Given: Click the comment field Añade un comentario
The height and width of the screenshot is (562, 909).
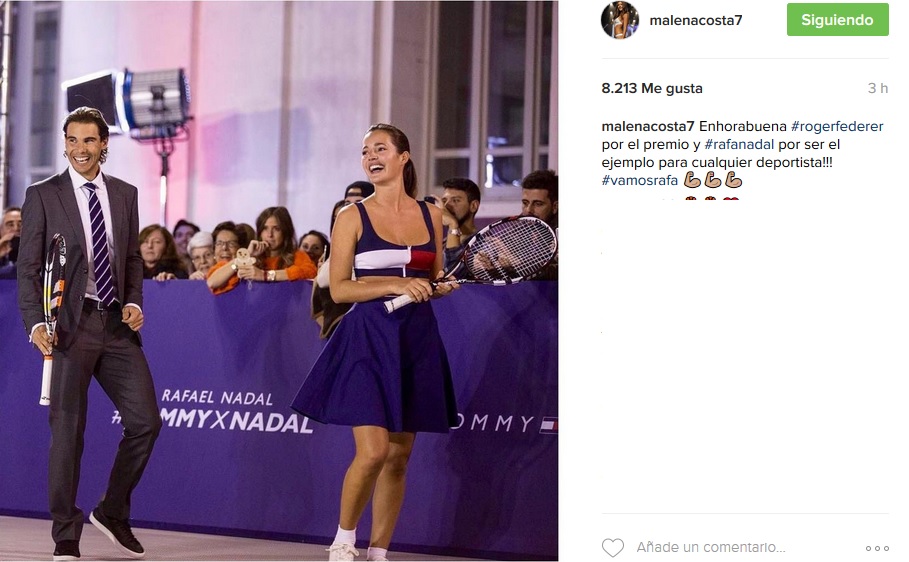Looking at the screenshot, I should coord(711,548).
